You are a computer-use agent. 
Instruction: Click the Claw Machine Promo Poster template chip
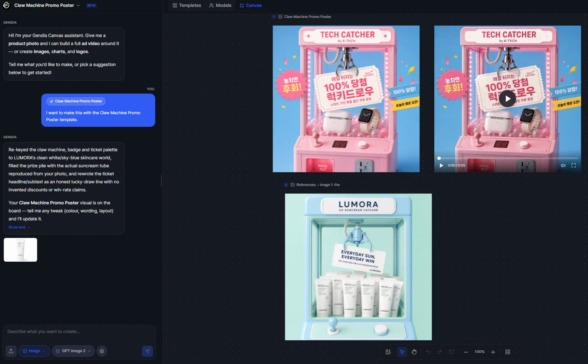(x=76, y=101)
